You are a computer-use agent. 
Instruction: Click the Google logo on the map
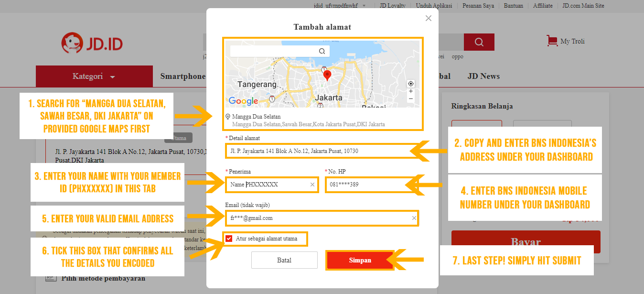[x=243, y=101]
